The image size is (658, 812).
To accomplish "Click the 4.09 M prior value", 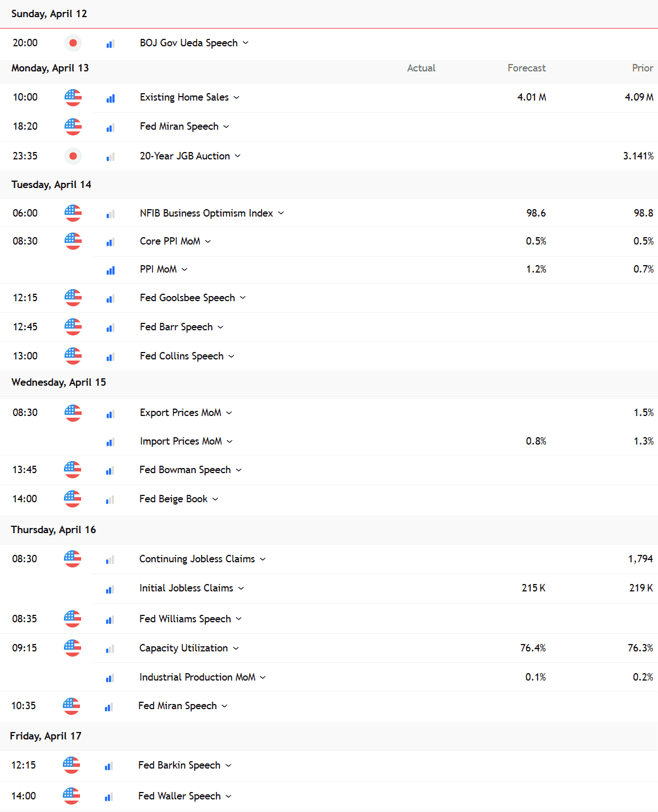I will pyautogui.click(x=639, y=97).
